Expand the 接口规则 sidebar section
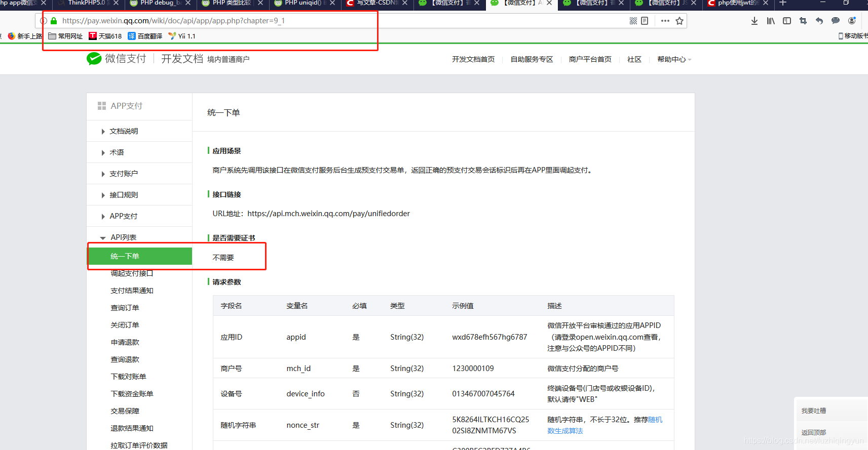This screenshot has height=450, width=868. 139,195
